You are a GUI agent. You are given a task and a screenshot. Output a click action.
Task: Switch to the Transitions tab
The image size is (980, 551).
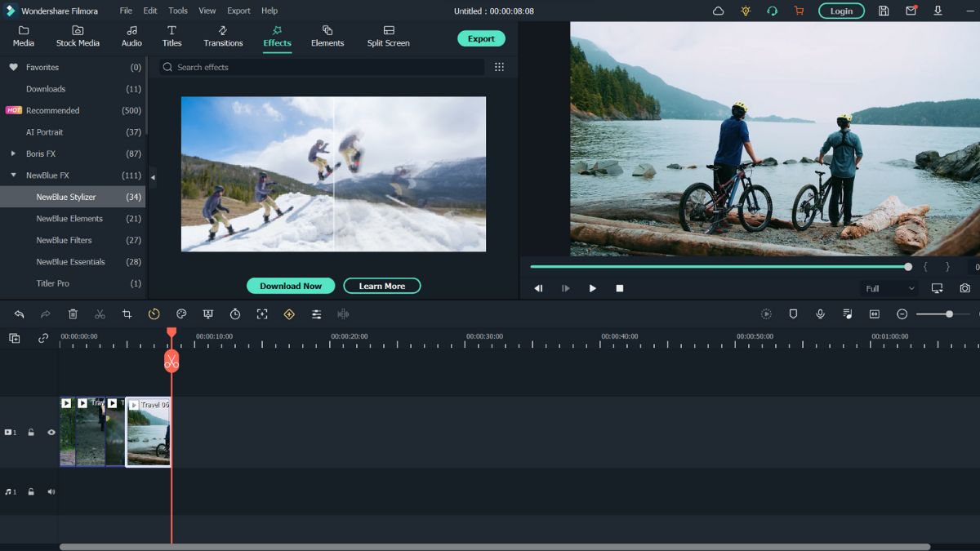(x=222, y=38)
